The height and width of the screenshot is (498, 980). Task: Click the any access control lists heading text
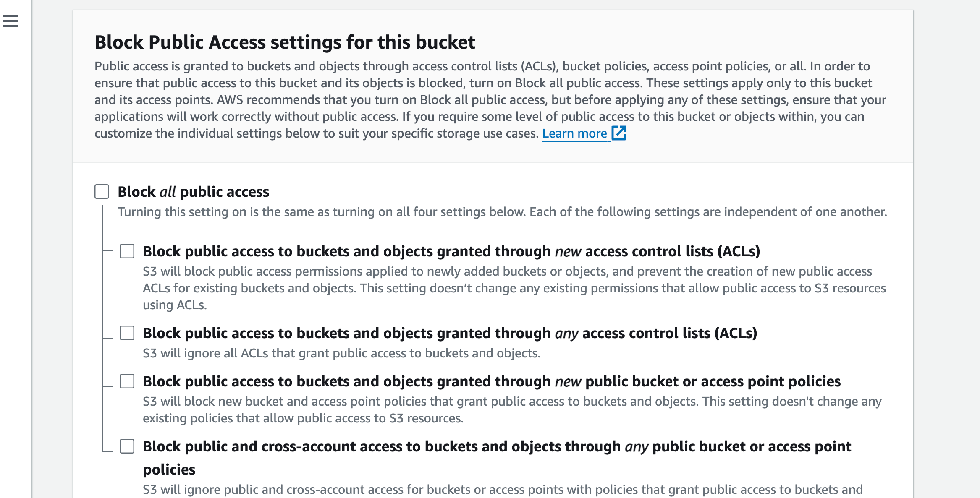coord(449,333)
